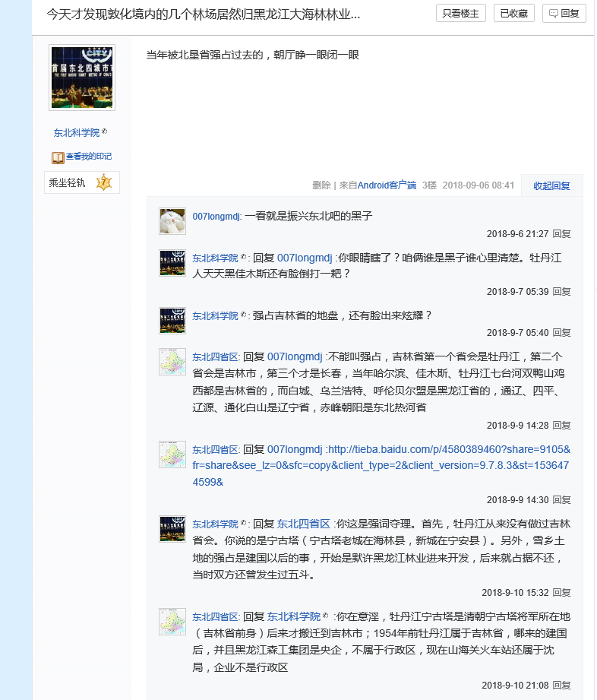Click 东北四省区 map avatar in 14:28 comment
The height and width of the screenshot is (700, 597).
(172, 362)
